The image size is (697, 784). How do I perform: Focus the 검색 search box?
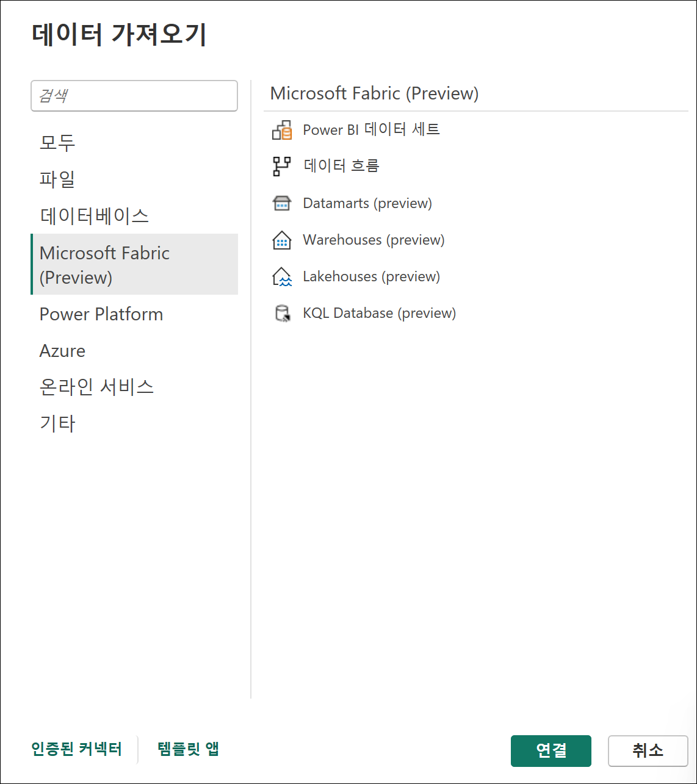134,96
